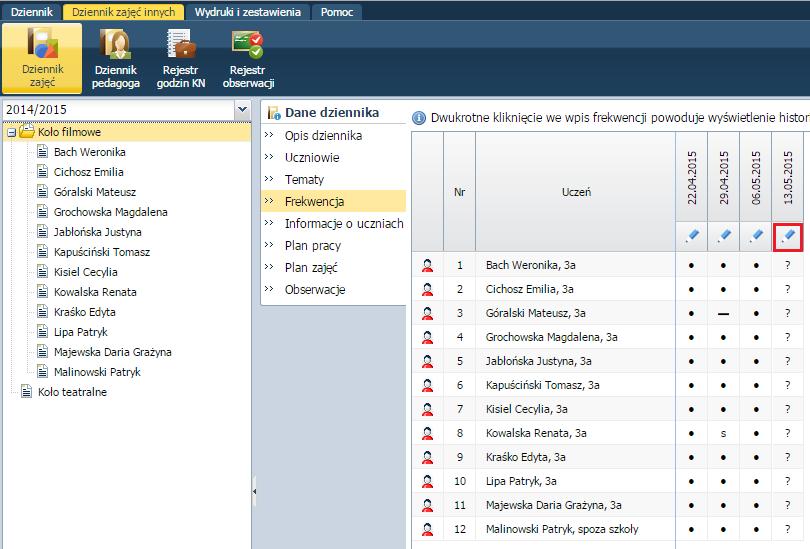Select Lipa Patryk in the tree

coord(81,332)
